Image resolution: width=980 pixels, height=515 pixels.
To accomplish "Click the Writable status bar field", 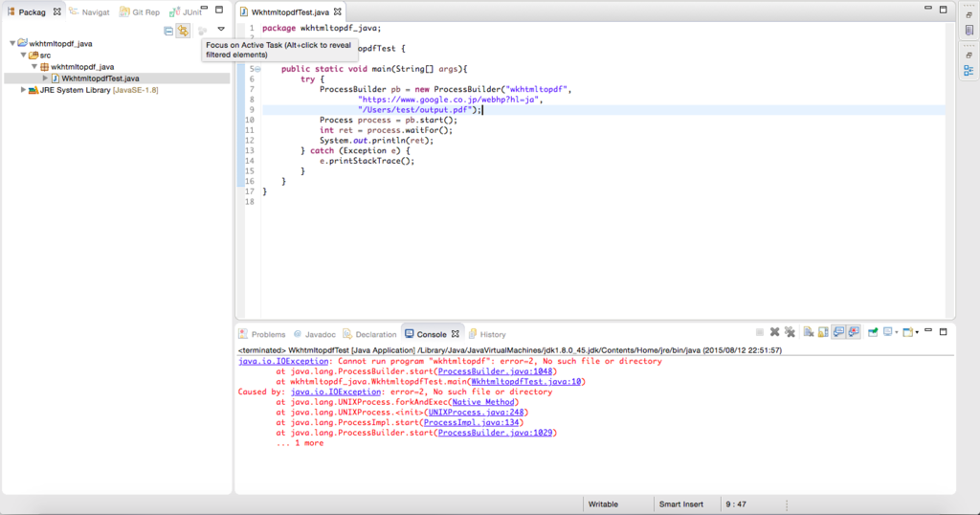I will tap(603, 504).
